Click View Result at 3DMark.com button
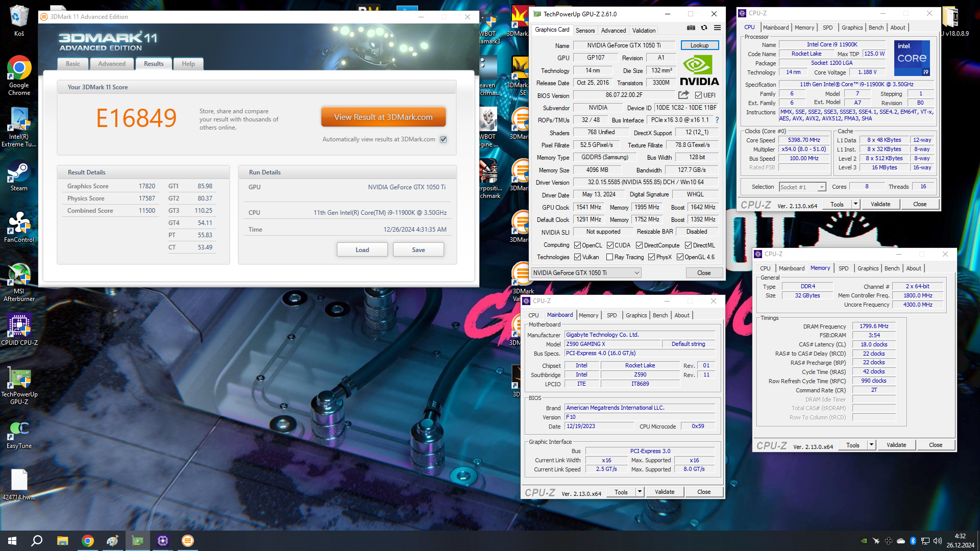 (383, 117)
